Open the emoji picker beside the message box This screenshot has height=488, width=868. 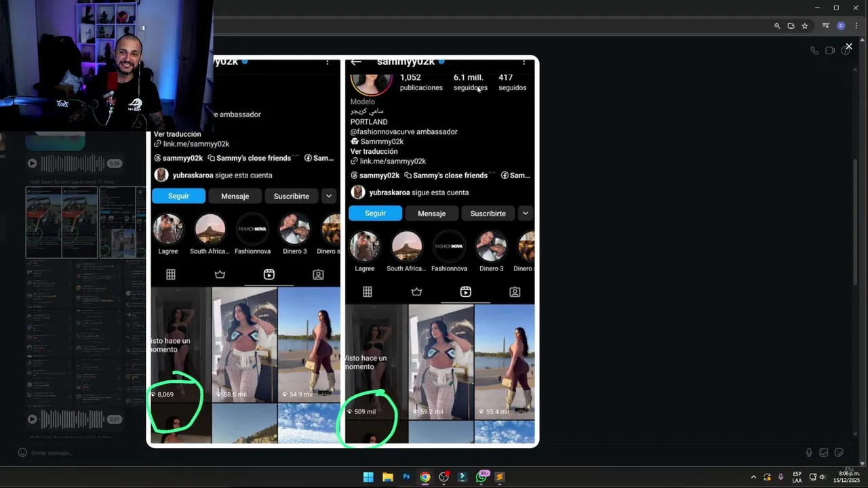22,453
